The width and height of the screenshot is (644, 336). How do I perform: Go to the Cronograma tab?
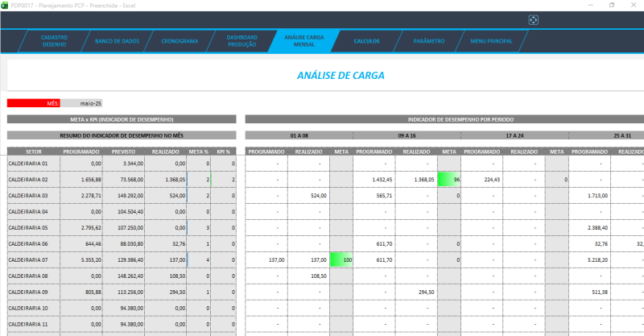click(180, 41)
